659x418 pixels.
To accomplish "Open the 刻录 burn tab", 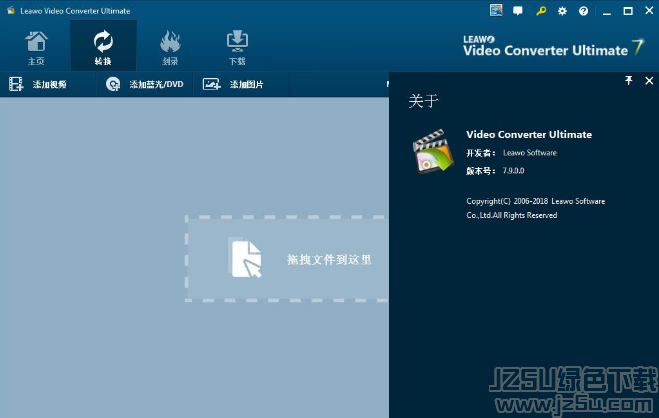I will (170, 47).
